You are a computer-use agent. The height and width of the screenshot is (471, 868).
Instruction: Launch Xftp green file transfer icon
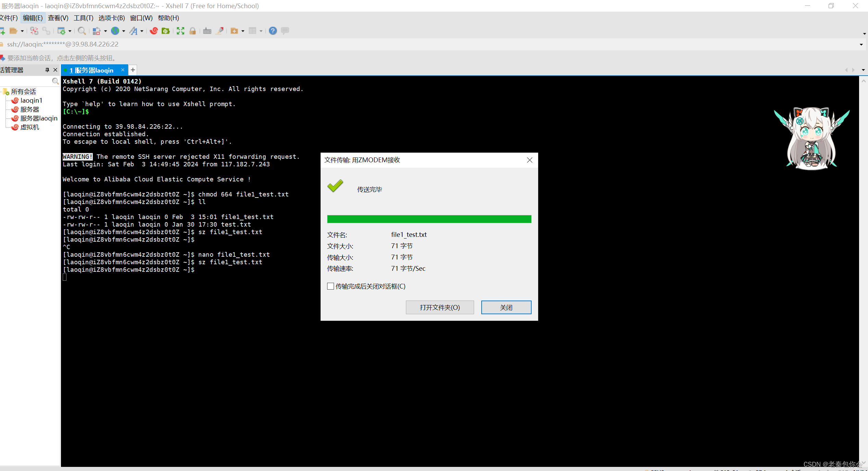(x=166, y=31)
